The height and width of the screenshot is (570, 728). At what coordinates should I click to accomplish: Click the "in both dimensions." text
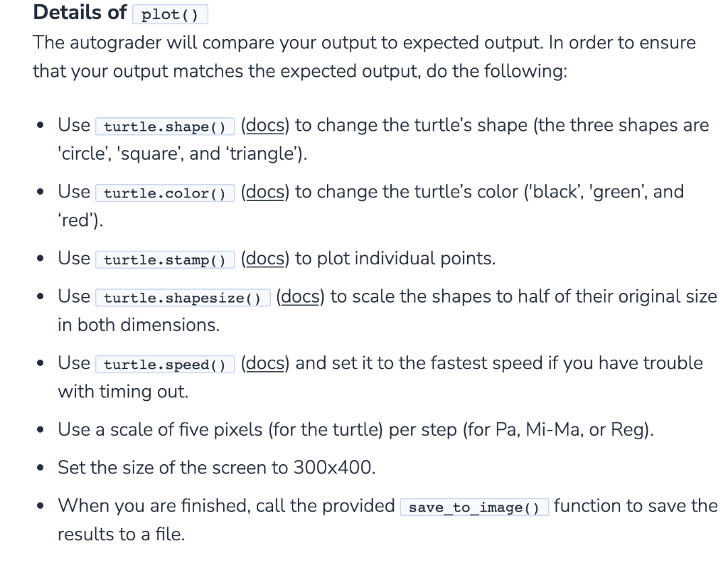pyautogui.click(x=139, y=325)
